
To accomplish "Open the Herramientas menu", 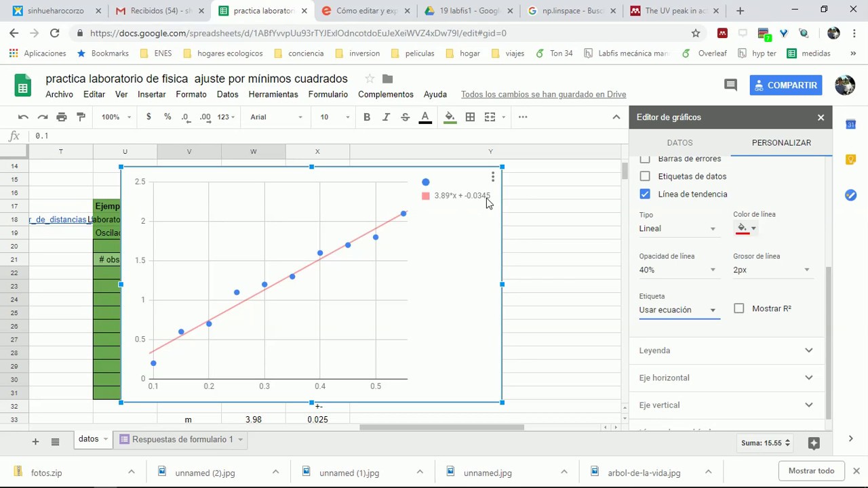I will pos(273,94).
